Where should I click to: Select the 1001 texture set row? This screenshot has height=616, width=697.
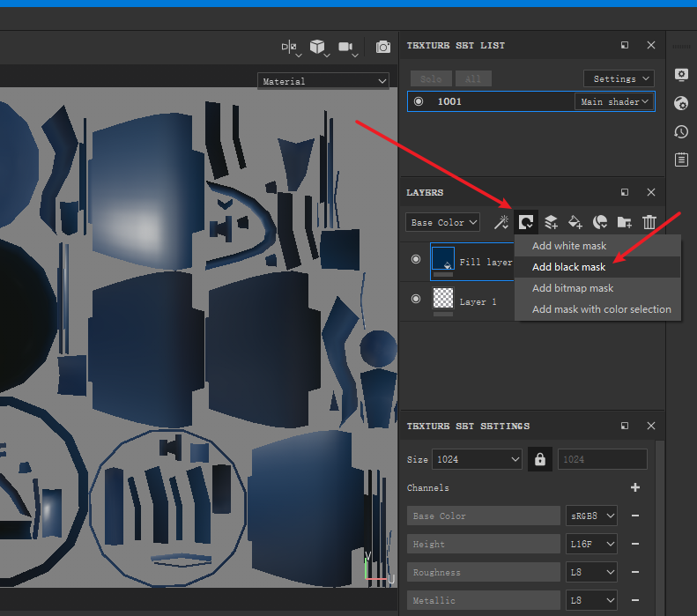tap(531, 101)
